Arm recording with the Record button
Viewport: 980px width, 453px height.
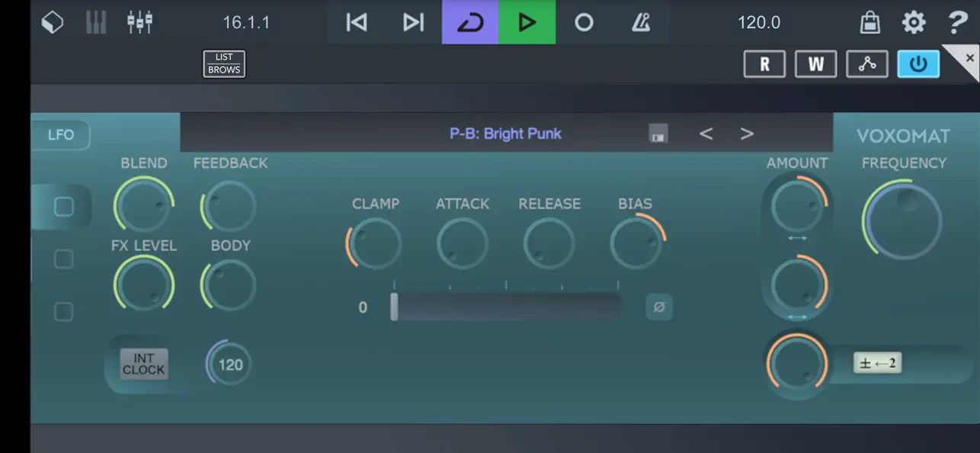[x=584, y=22]
